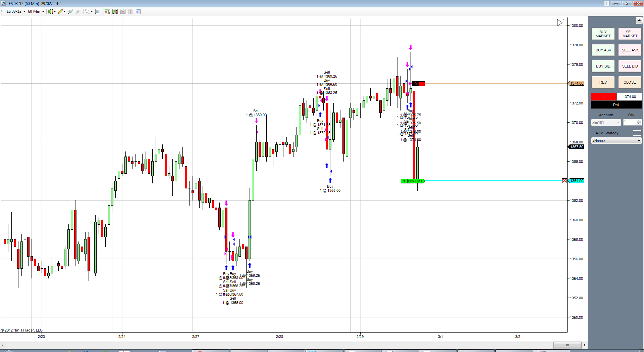Click the 2/27 date label on time axis
Image resolution: width=644 pixels, height=352 pixels.
196,337
